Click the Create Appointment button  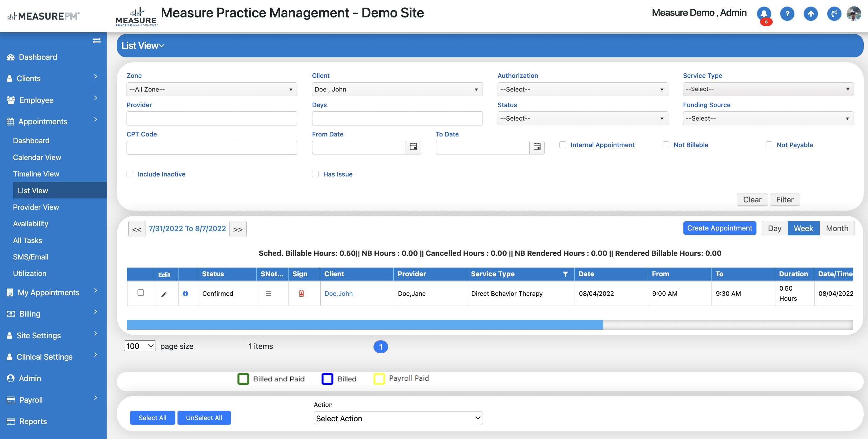pos(719,228)
